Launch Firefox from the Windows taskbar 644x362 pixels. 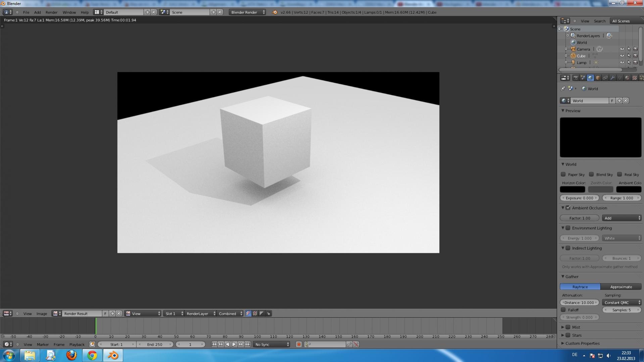coord(71,355)
